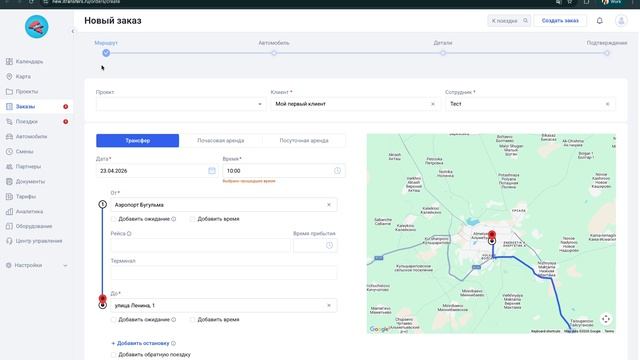Screen dimensions: 640x360
Task: Click the Терминал input field
Action: click(224, 273)
